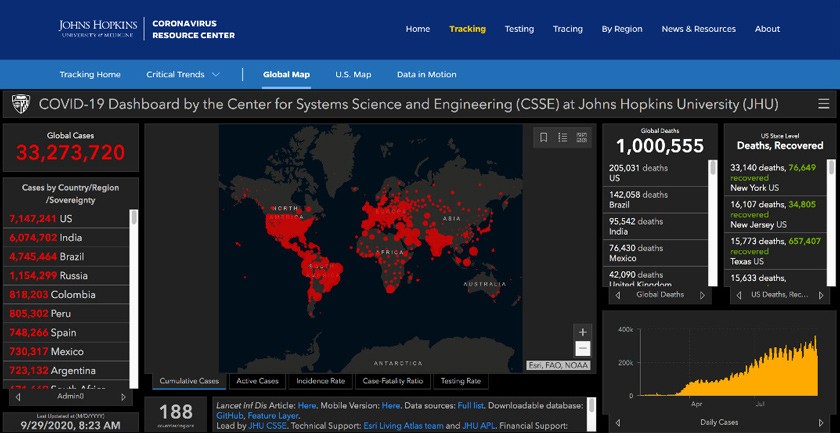This screenshot has width=840, height=433.
Task: Select Colombia row with 818,203 cases
Action: (67, 295)
